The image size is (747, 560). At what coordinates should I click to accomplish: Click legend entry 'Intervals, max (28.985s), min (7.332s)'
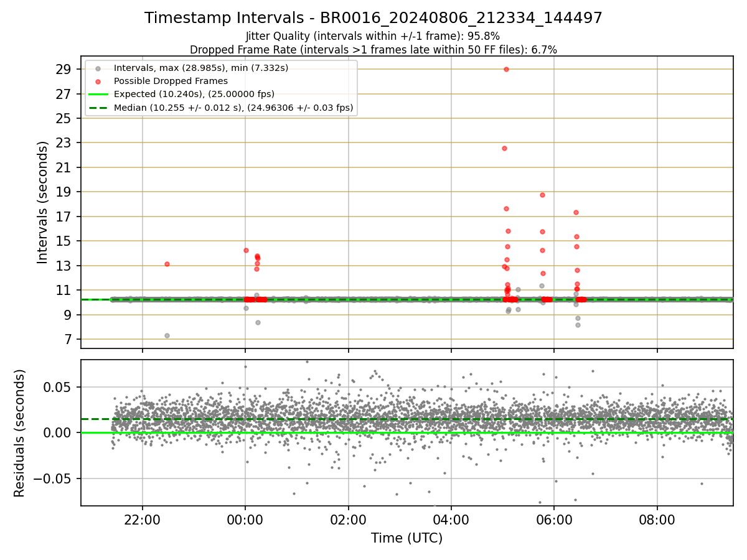click(201, 68)
